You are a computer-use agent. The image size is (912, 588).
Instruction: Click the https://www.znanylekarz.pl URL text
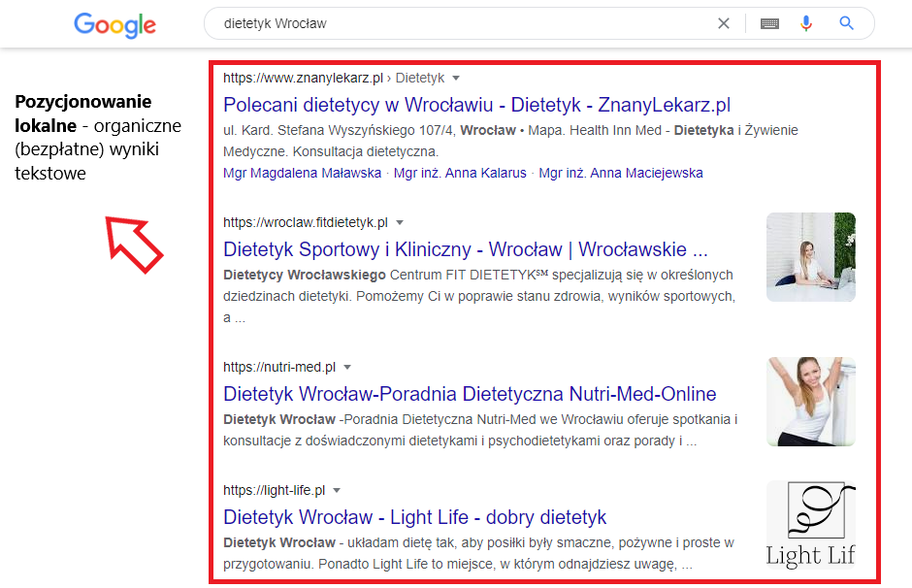pos(303,78)
